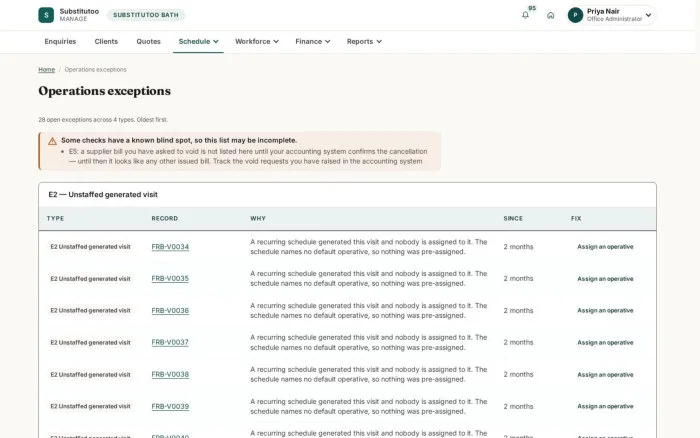Click the 'Operations exceptions' breadcrumb text
700x438 pixels.
[x=96, y=70]
